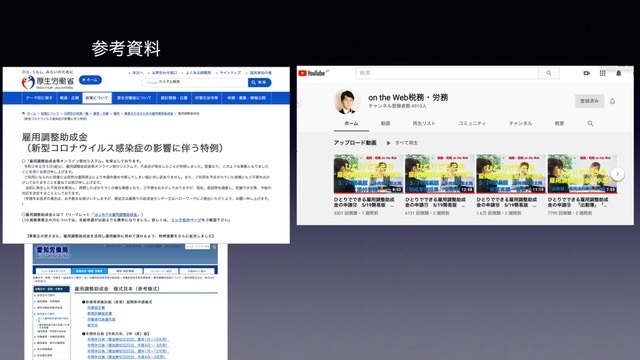Click the video title above 7799 回視聴
640x360 pixels.
[x=578, y=202]
